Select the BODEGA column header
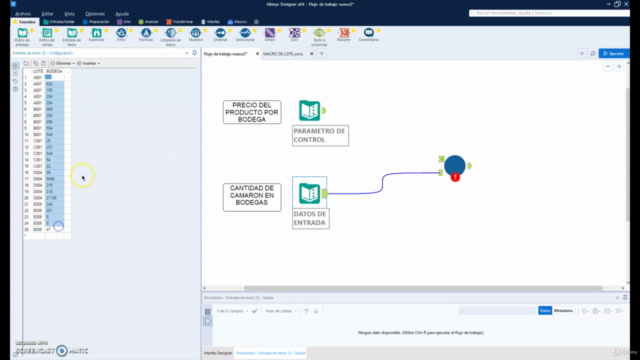The image size is (640, 360). click(54, 71)
